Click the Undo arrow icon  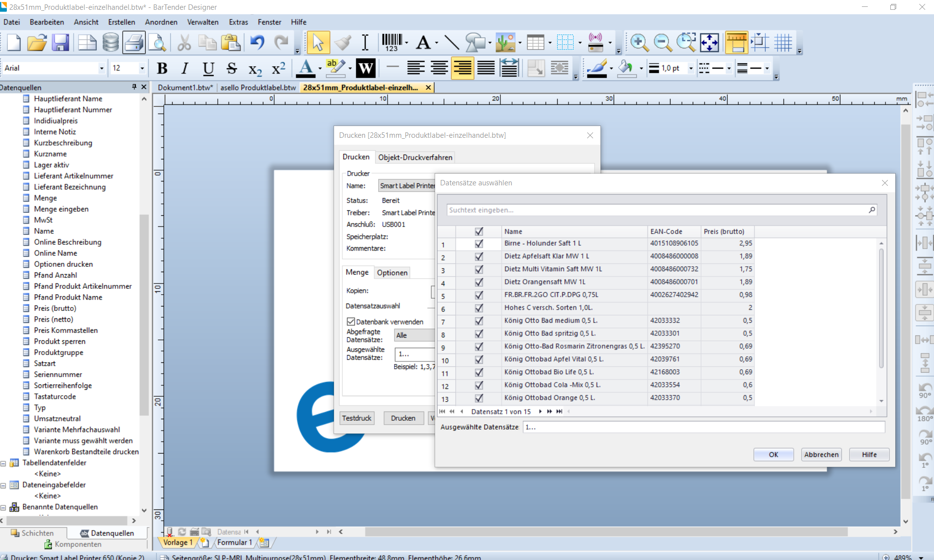click(257, 43)
